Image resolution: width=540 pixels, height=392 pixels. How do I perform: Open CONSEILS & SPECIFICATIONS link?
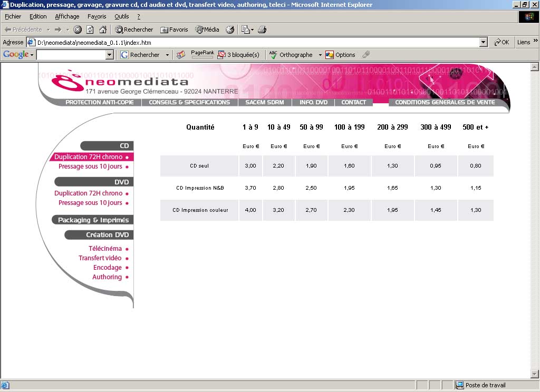[x=189, y=102]
